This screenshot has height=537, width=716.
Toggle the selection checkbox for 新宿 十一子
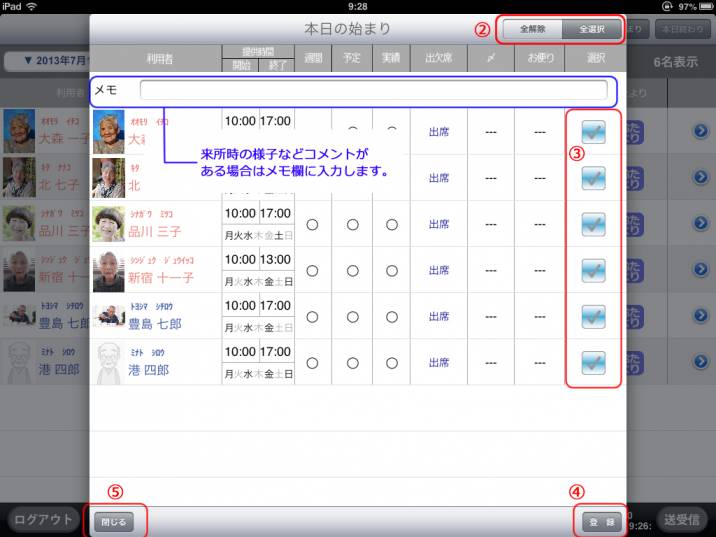[x=593, y=270]
